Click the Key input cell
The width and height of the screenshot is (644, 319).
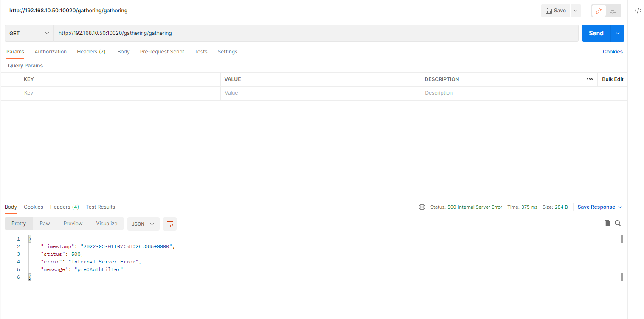[120, 93]
